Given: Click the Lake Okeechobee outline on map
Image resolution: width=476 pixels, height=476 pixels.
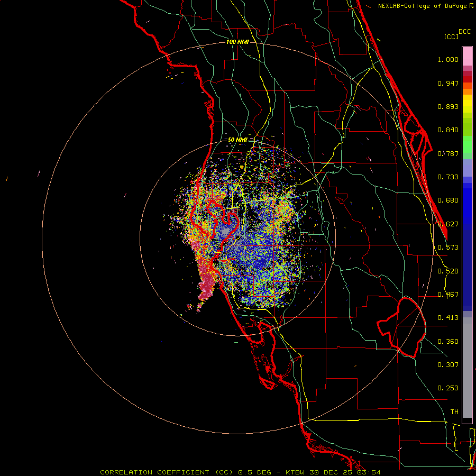Looking at the screenshot, I should tap(401, 327).
